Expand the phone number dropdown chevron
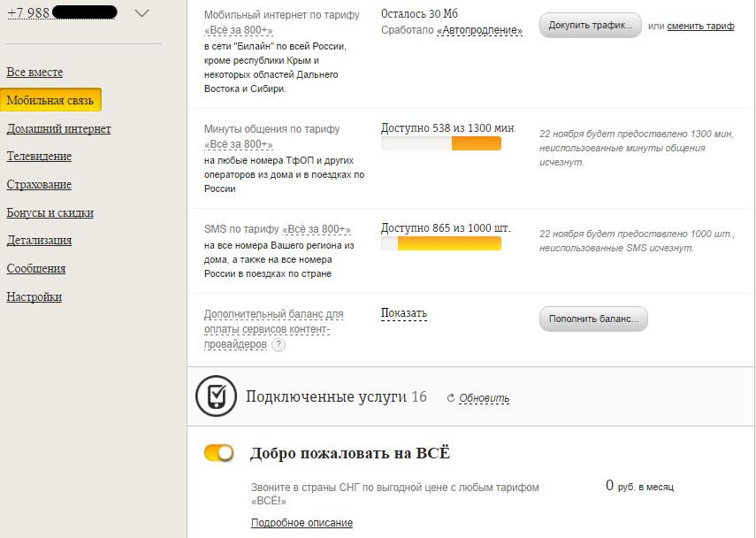The height and width of the screenshot is (538, 756). [x=141, y=13]
